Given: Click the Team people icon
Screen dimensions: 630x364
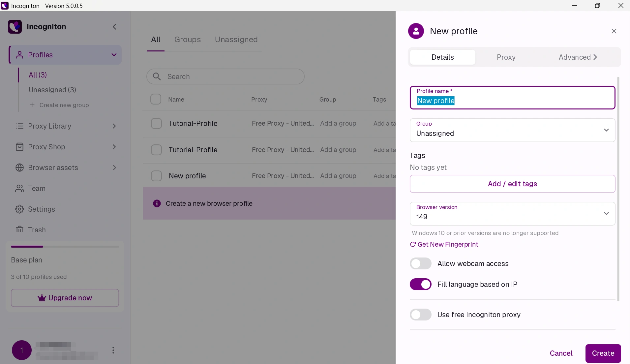Looking at the screenshot, I should [19, 188].
